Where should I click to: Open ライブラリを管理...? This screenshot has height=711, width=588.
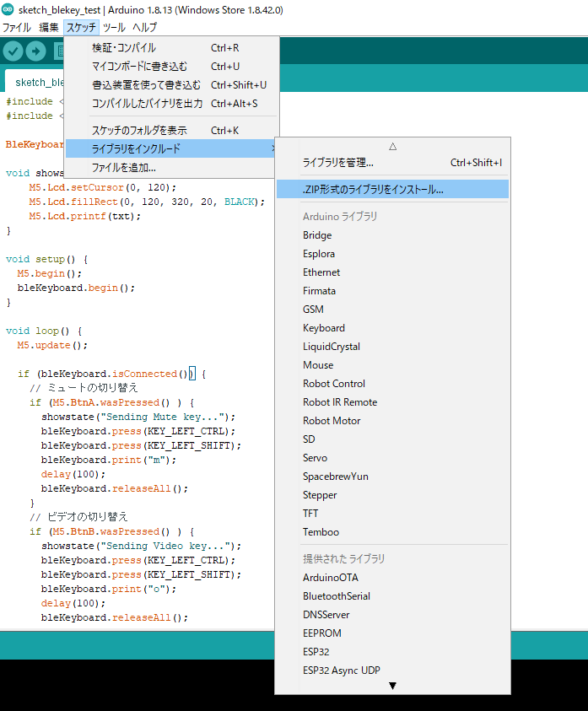coord(392,162)
